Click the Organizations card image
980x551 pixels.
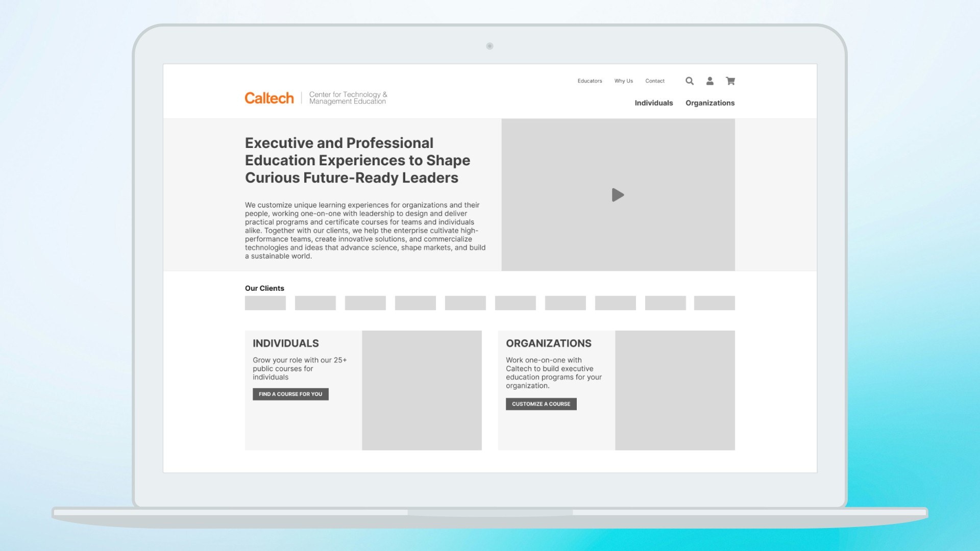(x=675, y=390)
